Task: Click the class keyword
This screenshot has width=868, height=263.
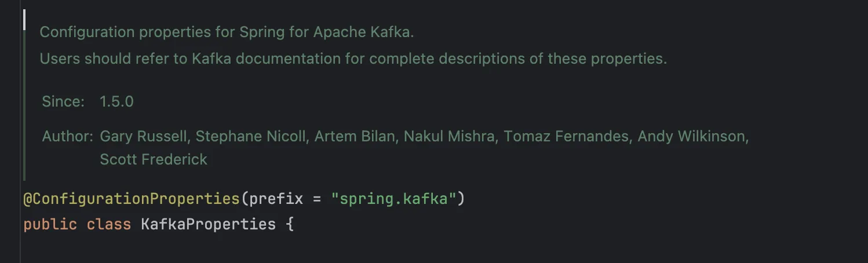Action: tap(109, 224)
